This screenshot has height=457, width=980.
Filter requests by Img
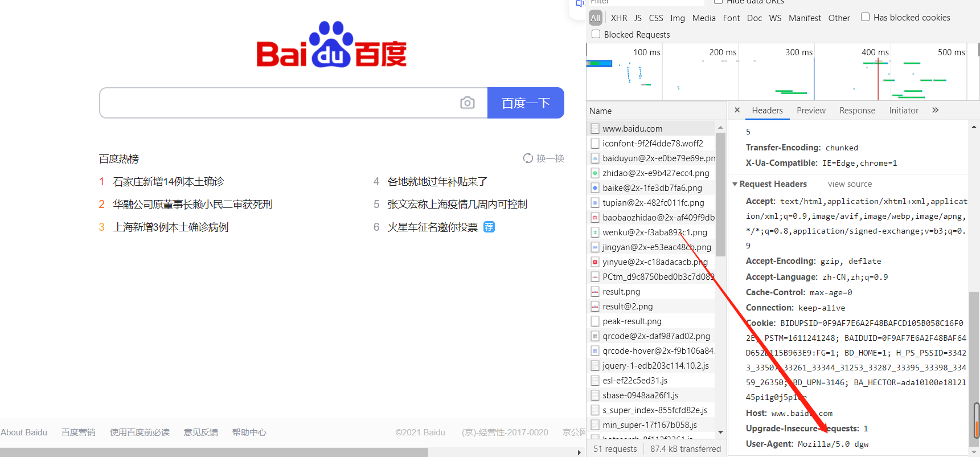(x=678, y=18)
